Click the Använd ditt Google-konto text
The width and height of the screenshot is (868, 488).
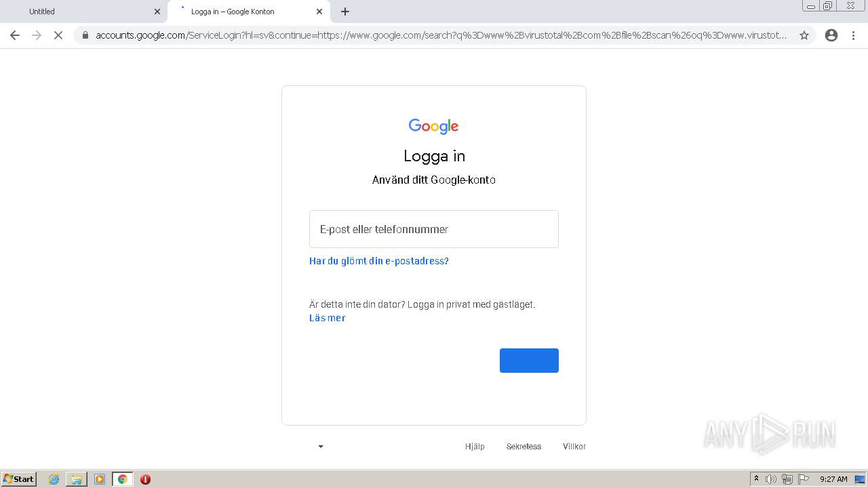pos(434,180)
